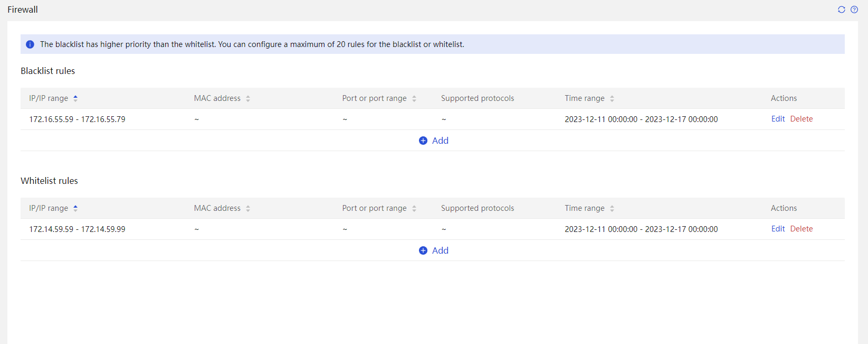868x344 pixels.
Task: Sort Blacklist rules by Time range
Action: [612, 98]
